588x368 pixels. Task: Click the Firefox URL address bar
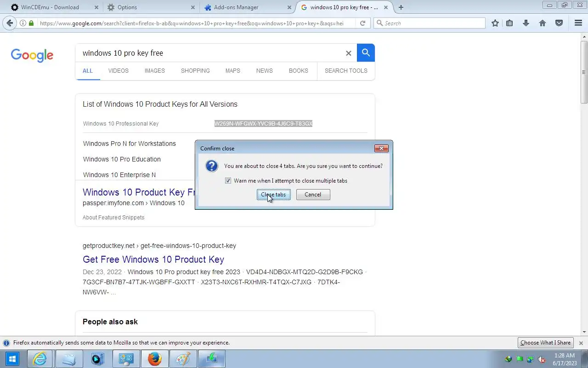[x=192, y=23]
